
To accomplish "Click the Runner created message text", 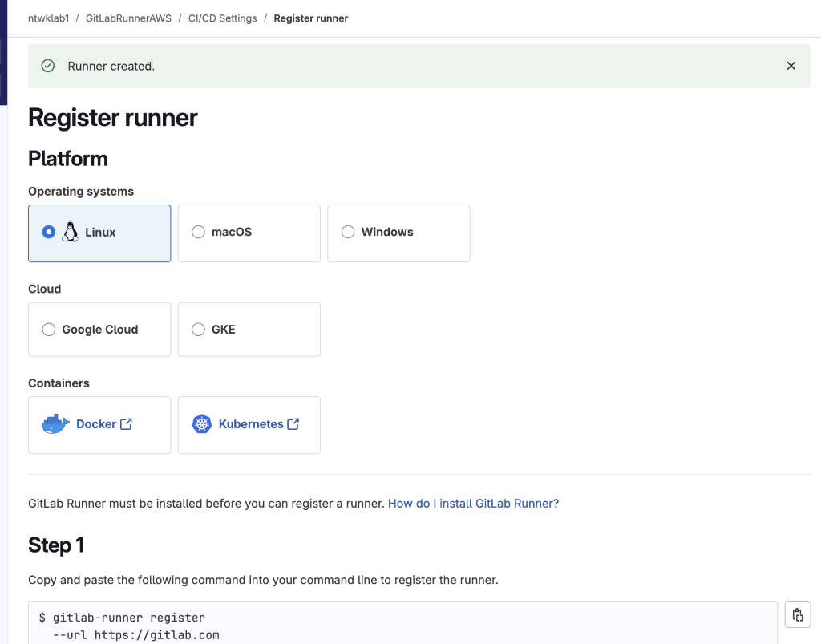I will pos(111,67).
